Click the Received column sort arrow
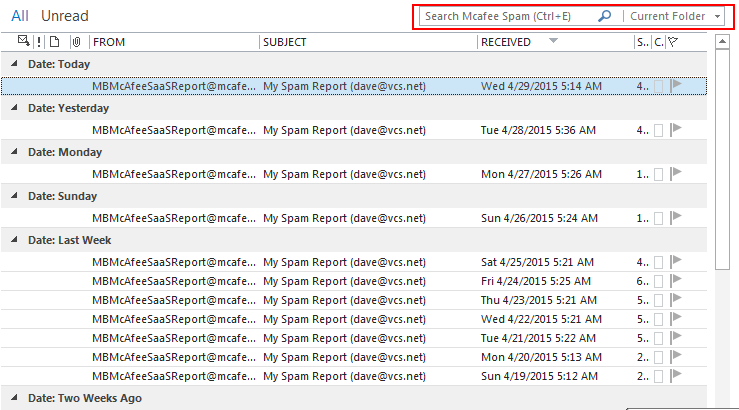 553,41
